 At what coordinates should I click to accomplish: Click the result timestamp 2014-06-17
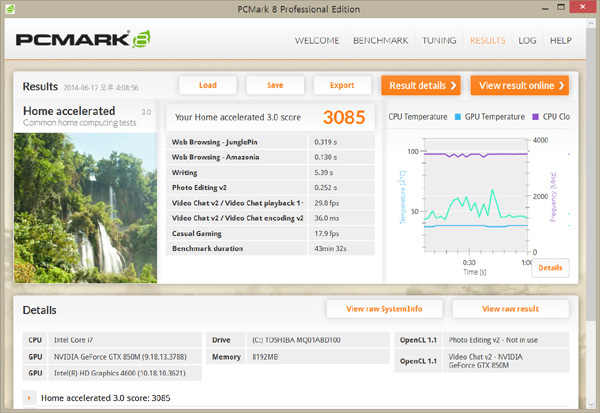(x=101, y=88)
